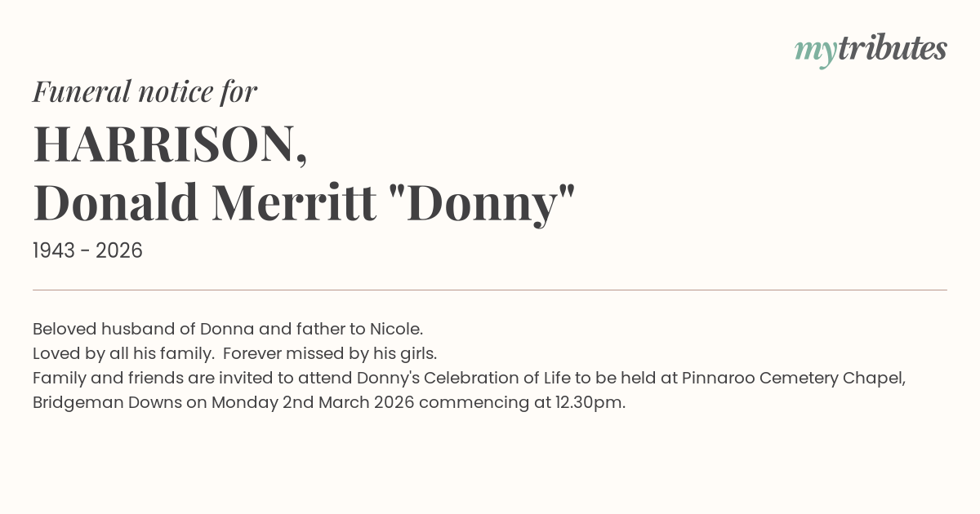This screenshot has height=514, width=980.
Task: Click "Pinnaroo Cemetery Chapel" venue text
Action: (x=793, y=379)
